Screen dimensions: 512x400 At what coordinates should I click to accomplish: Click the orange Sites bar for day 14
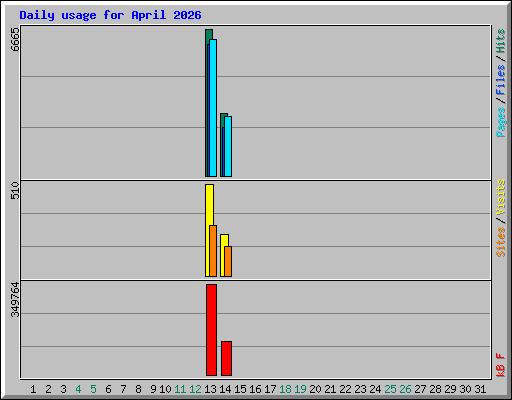point(228,261)
